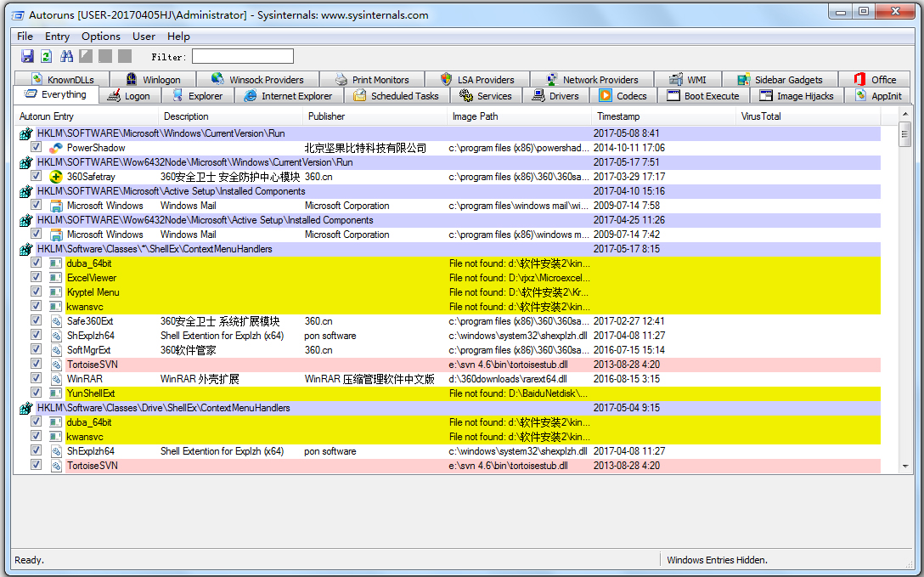
Task: Uncheck the PowerShadow entry checkbox
Action: coord(36,147)
